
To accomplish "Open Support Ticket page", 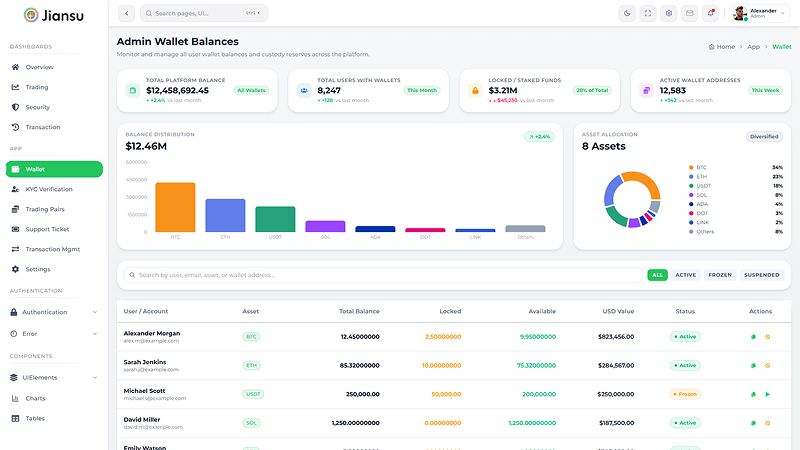I will point(54,229).
